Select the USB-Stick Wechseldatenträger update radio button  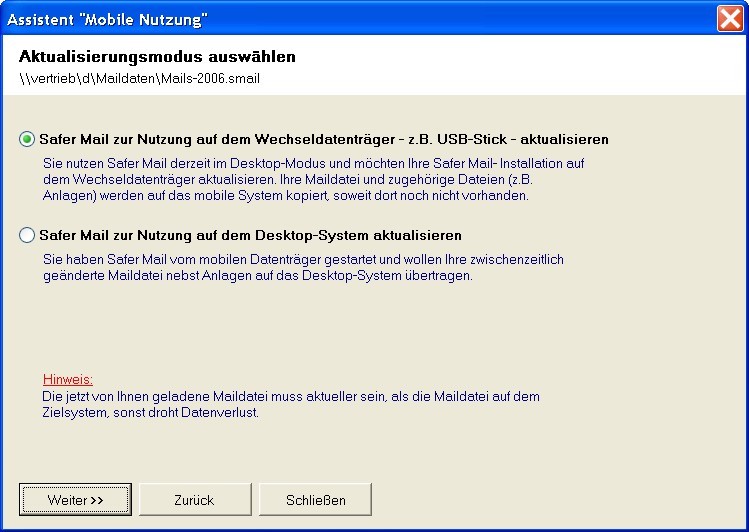(x=27, y=139)
